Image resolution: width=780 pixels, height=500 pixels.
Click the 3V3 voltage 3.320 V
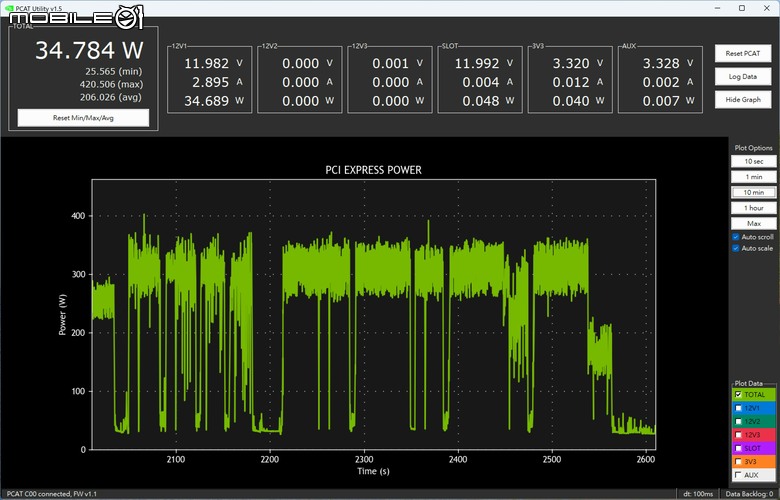tap(578, 64)
